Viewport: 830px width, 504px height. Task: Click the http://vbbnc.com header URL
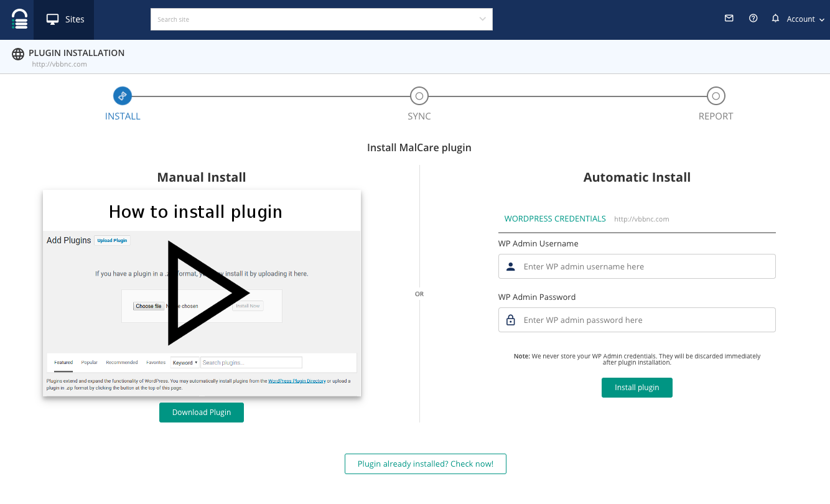tap(60, 64)
